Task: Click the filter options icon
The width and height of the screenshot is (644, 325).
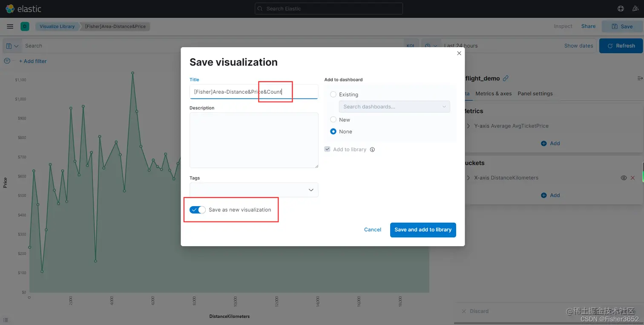Action: click(x=7, y=61)
